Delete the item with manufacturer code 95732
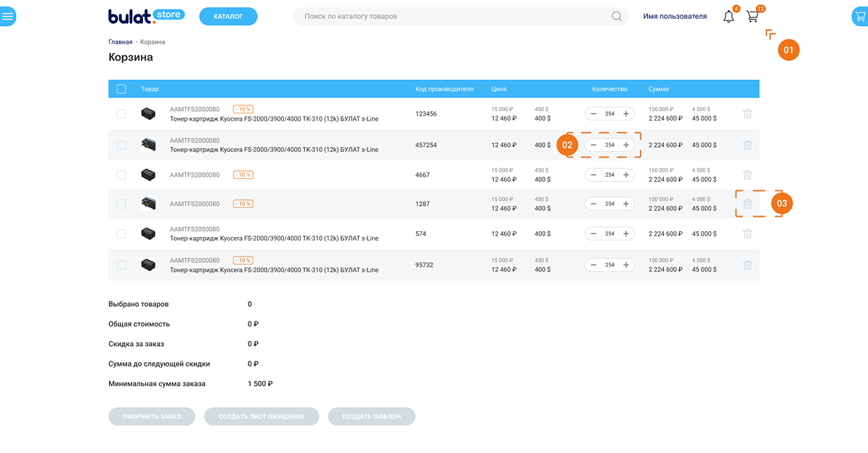The height and width of the screenshot is (453, 868). pos(747,265)
